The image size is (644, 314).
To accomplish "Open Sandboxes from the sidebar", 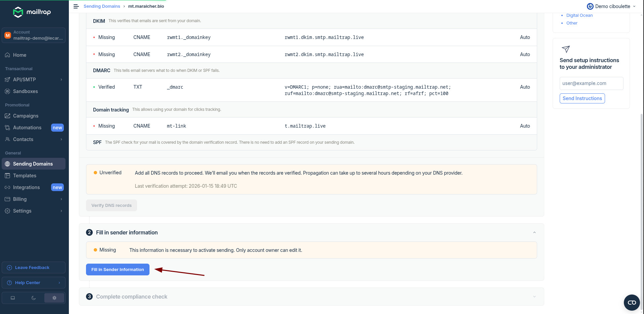I will [x=25, y=91].
